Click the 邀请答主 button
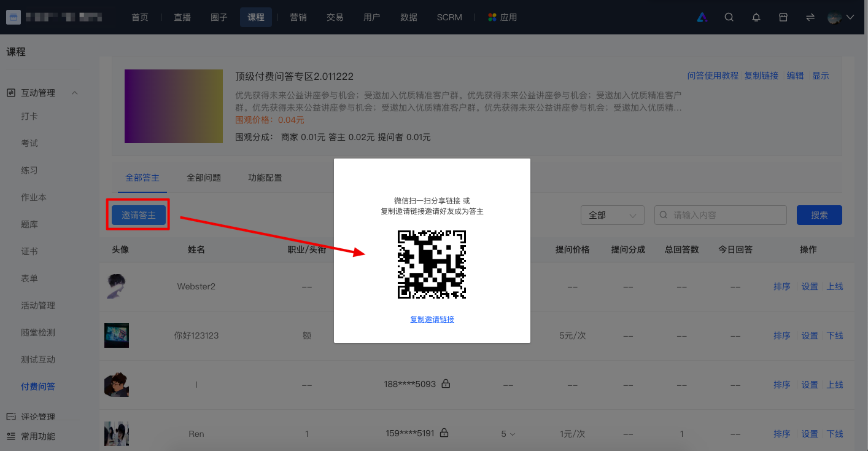The height and width of the screenshot is (451, 868). point(139,215)
